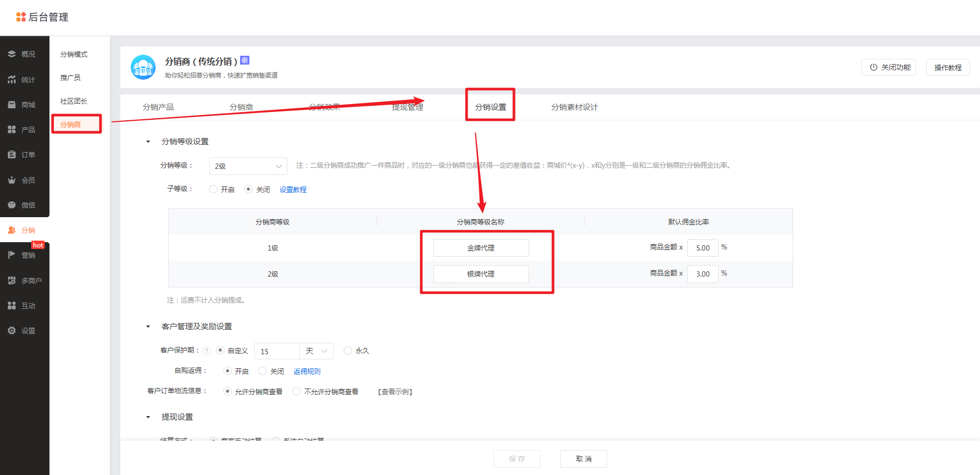Viewport: 980px width, 475px height.
Task: Select 自购返佣 关闭 radio
Action: [262, 371]
